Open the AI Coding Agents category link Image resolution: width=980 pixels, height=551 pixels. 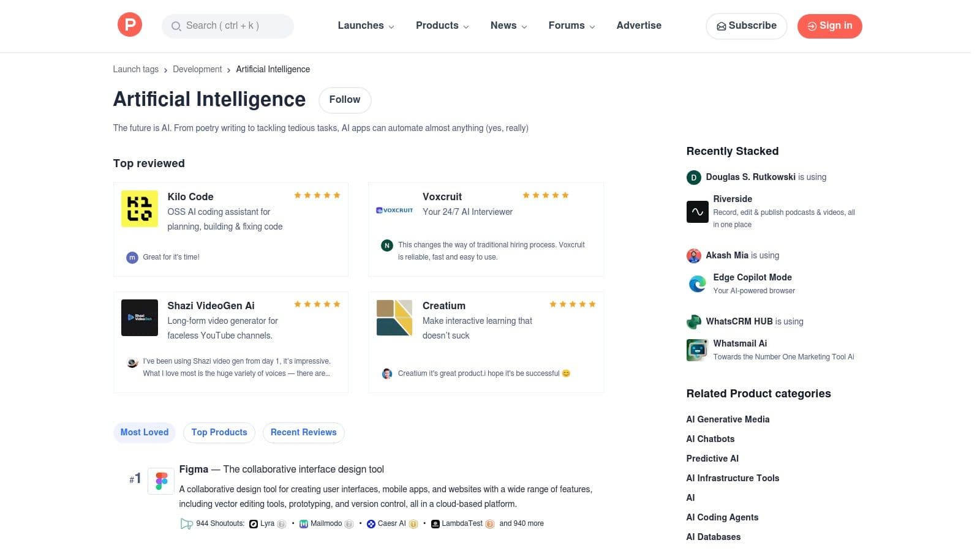(x=722, y=517)
